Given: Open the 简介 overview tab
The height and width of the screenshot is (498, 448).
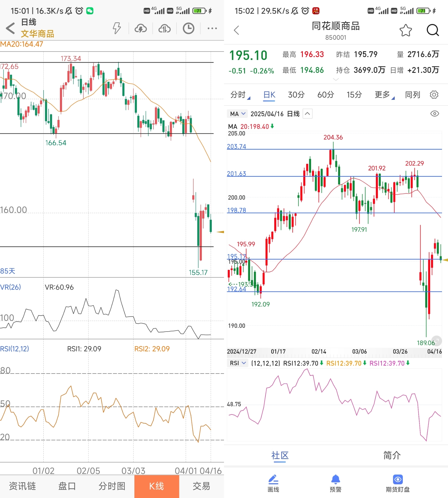Looking at the screenshot, I should pos(392,455).
